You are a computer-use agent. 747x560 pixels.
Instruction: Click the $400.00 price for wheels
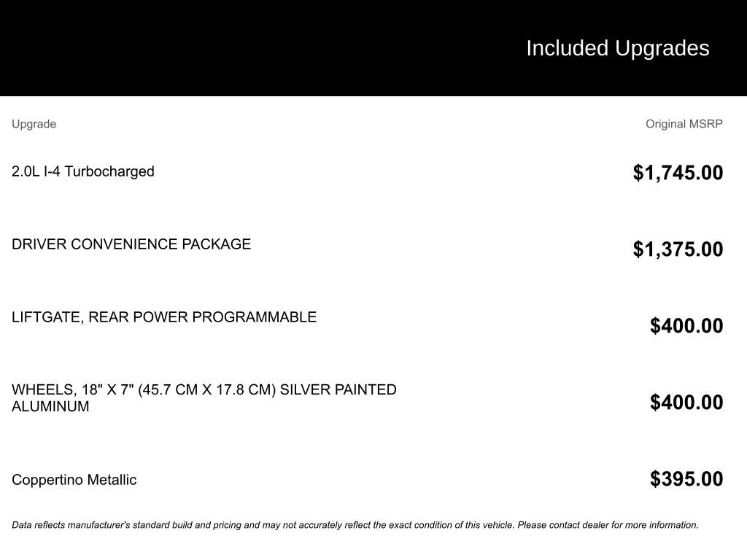[x=686, y=402]
